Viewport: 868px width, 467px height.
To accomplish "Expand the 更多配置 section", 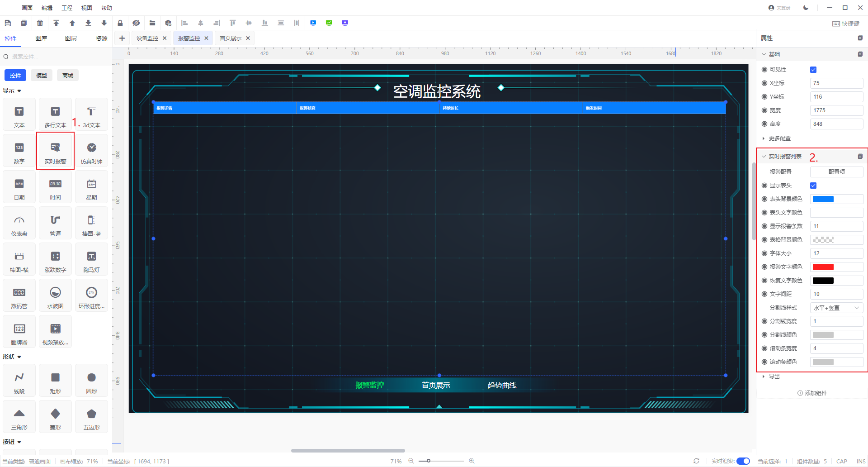I will tap(779, 138).
